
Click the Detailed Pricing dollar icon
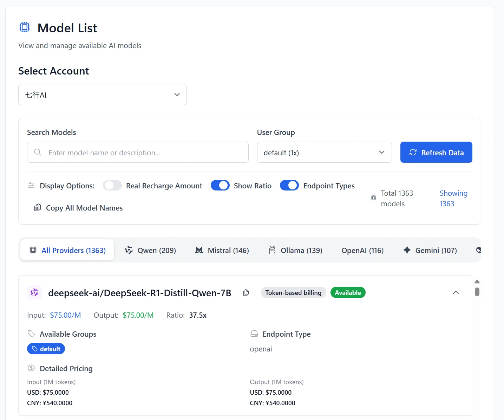click(x=31, y=368)
